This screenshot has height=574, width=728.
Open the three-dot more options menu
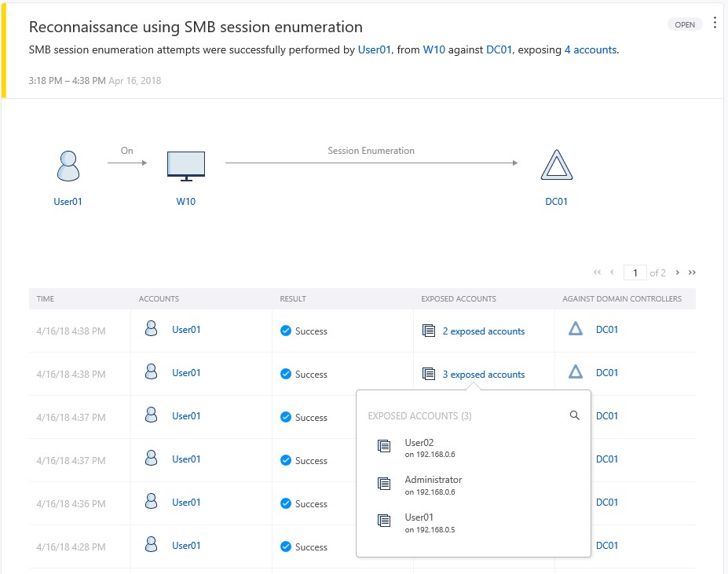(x=715, y=23)
